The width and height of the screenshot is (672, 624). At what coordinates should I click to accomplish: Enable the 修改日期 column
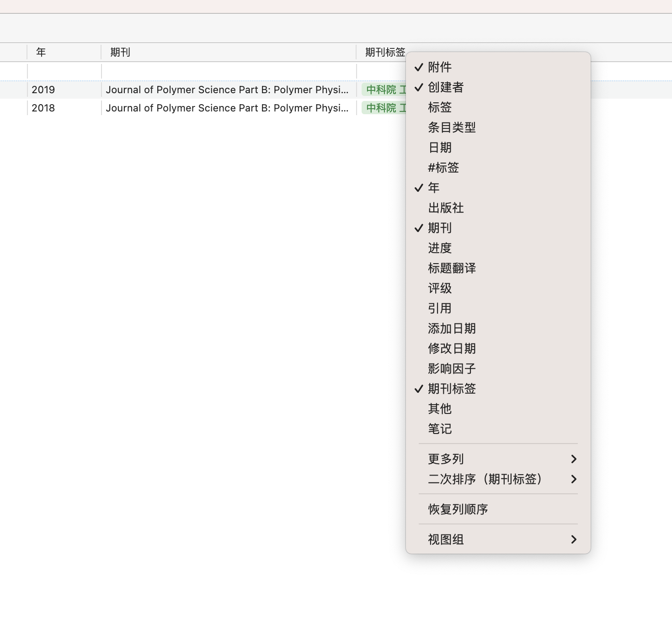pyautogui.click(x=498, y=349)
